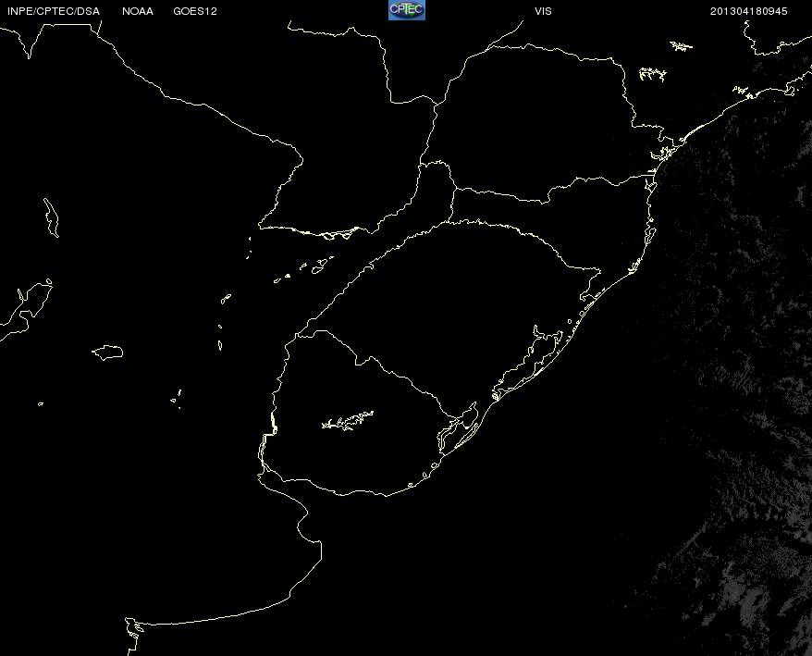Click the VIS channel label
812x656 pixels.
[x=543, y=11]
